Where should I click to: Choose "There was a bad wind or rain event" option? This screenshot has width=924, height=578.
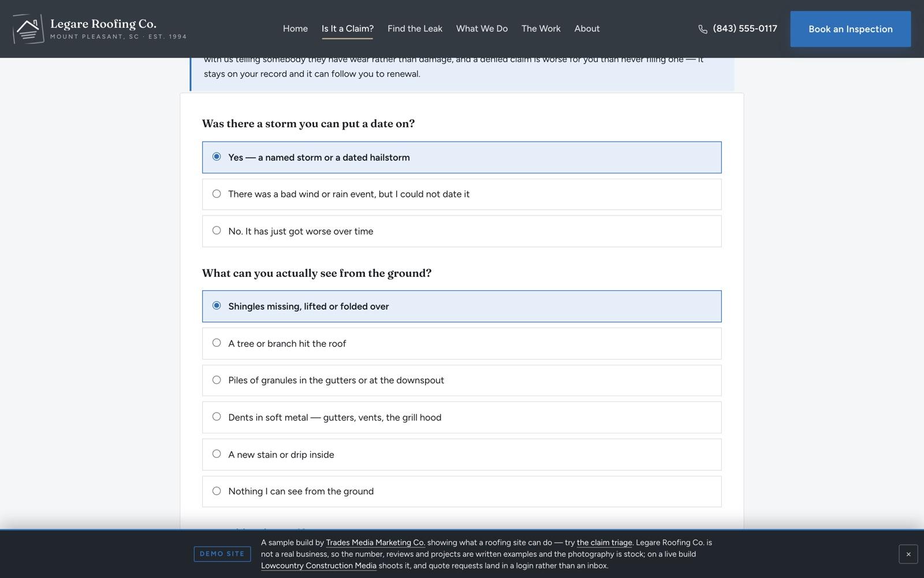point(461,194)
